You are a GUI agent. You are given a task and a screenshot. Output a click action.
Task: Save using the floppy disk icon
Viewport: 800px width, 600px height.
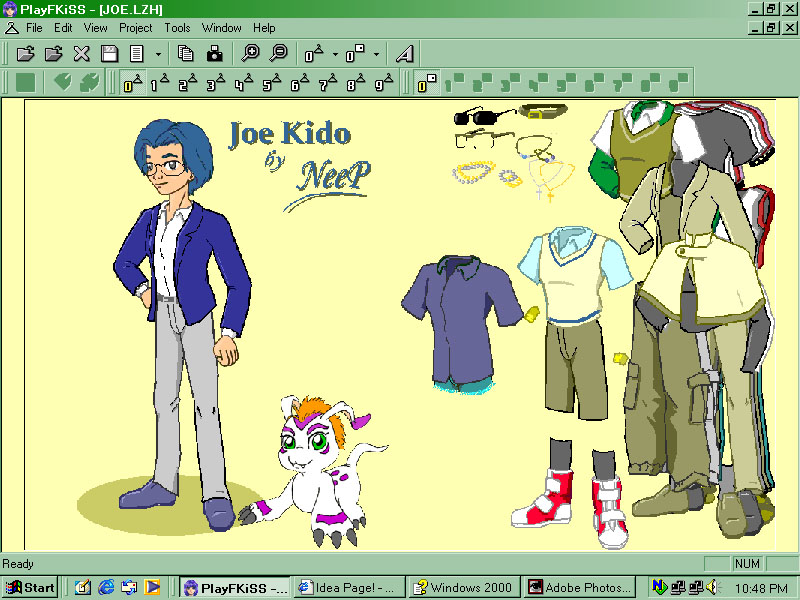(x=109, y=53)
